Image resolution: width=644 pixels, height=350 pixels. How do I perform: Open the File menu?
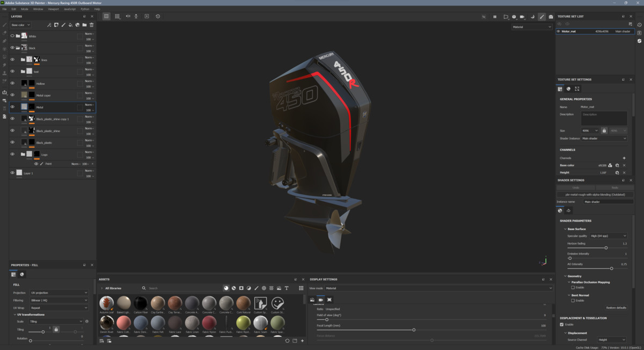(5, 9)
